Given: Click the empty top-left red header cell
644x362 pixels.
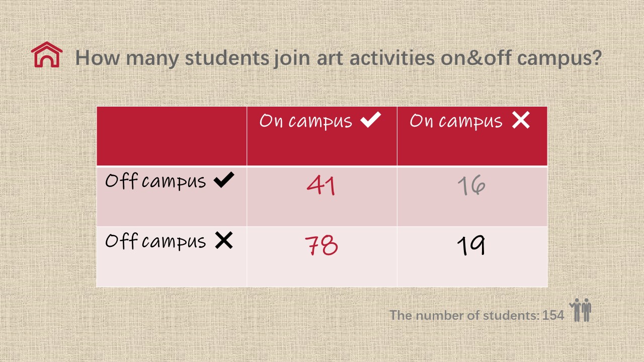Looking at the screenshot, I should pos(172,136).
